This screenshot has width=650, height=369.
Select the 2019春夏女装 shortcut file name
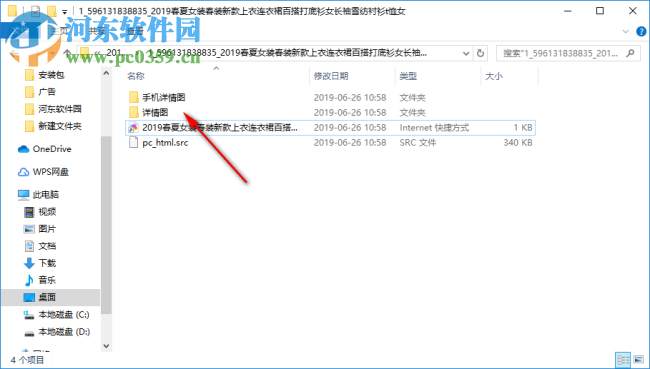220,128
